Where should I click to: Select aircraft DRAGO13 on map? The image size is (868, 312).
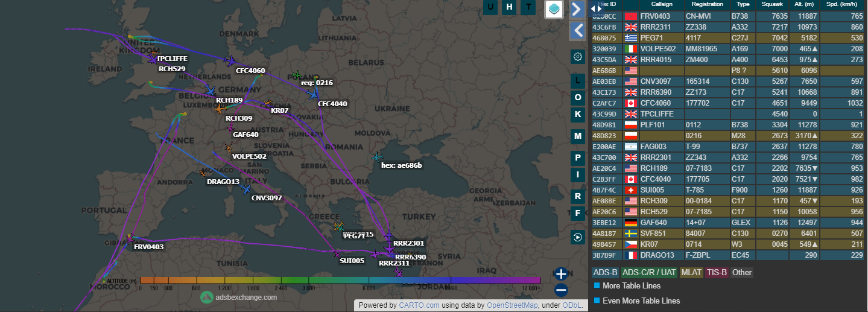click(x=203, y=173)
